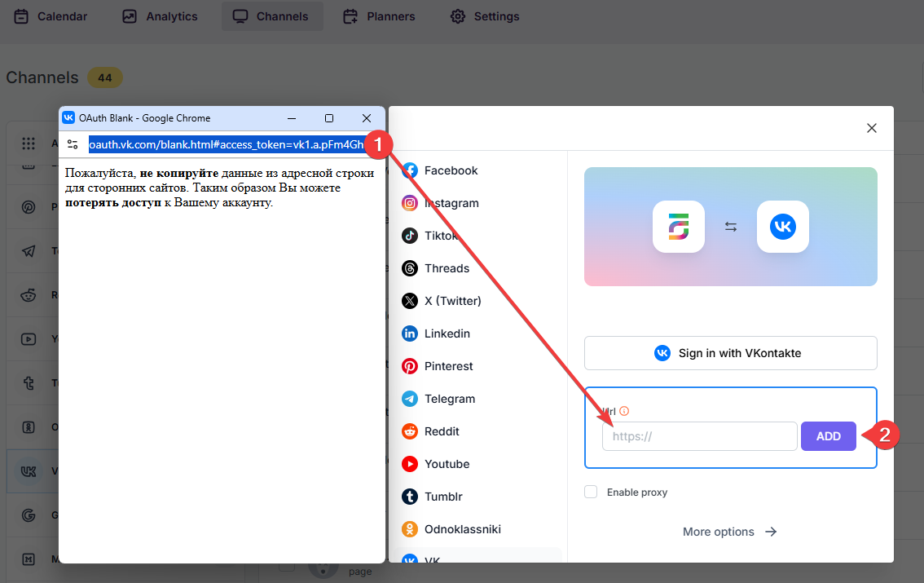Click the app logo card in banner
This screenshot has width=924, height=583.
(x=678, y=227)
